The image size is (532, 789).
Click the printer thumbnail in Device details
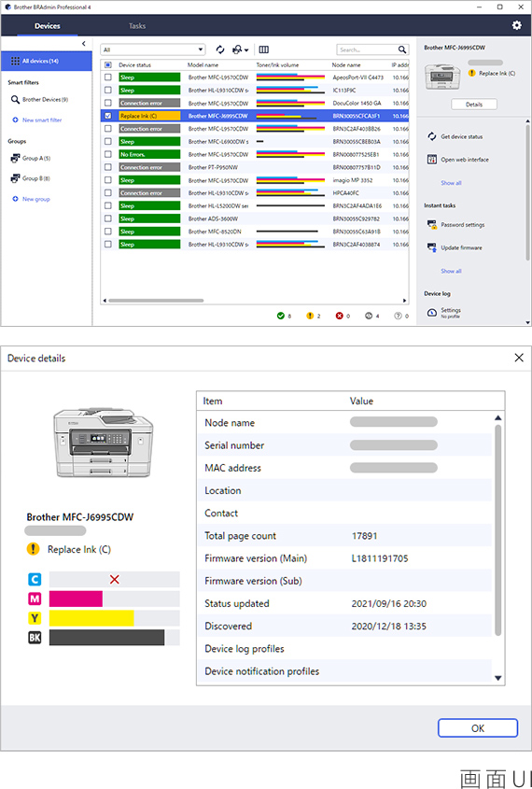(x=104, y=443)
